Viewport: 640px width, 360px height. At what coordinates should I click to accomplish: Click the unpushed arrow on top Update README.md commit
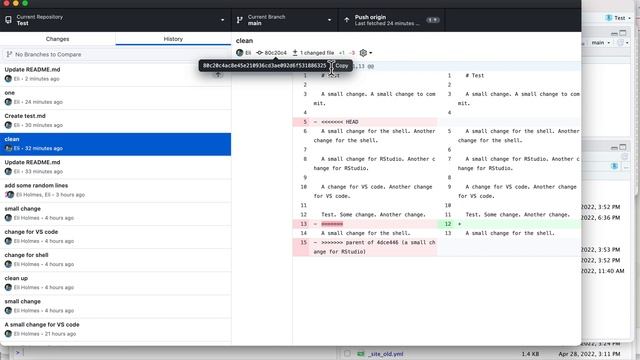[218, 74]
